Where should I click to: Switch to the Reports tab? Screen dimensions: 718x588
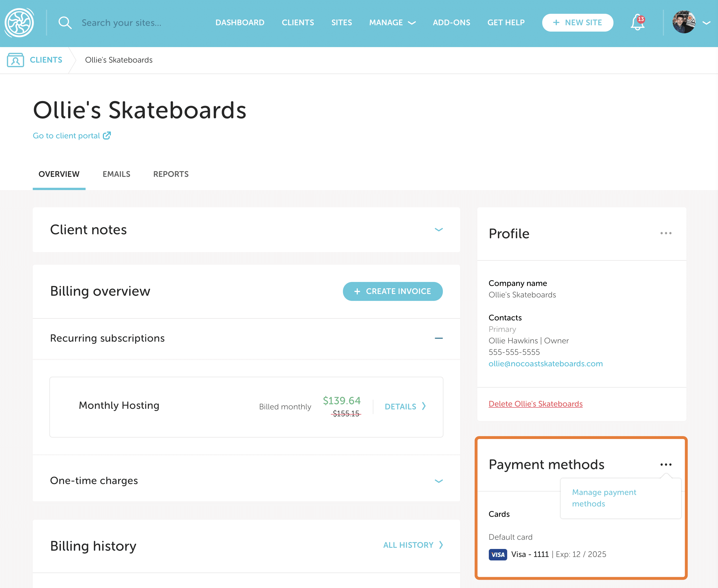(x=171, y=174)
